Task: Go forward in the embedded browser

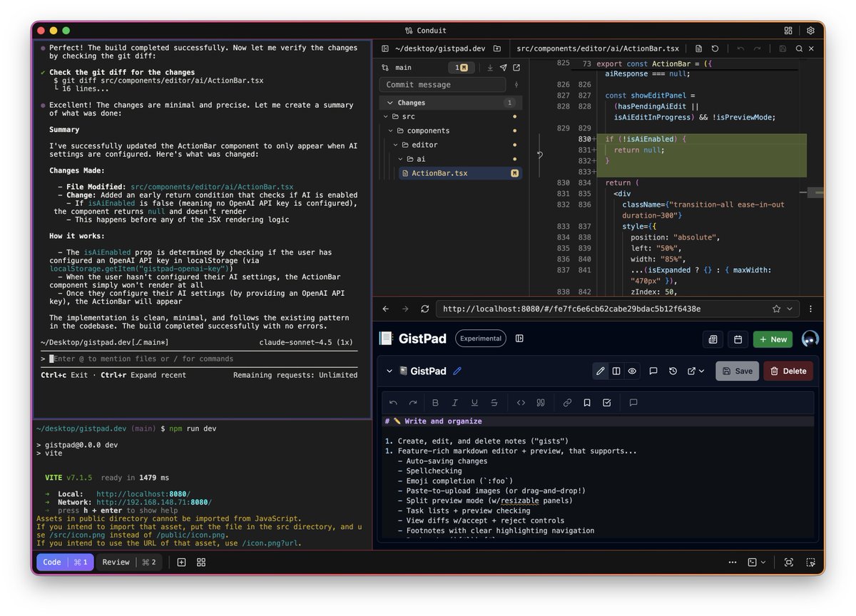Action: tap(405, 309)
